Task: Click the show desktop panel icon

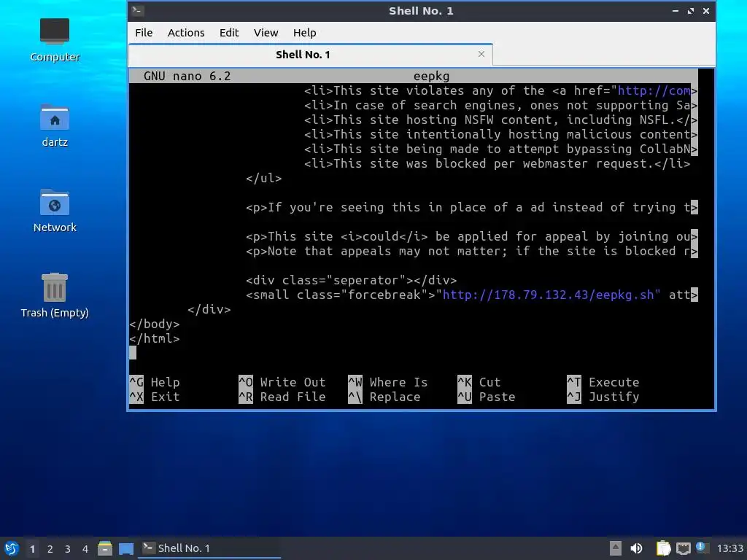Action: point(125,548)
